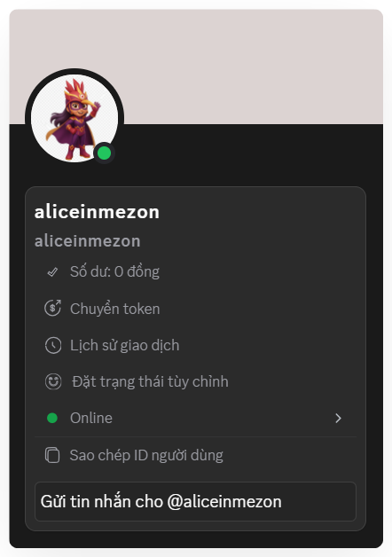This screenshot has height=557, width=392.
Task: Click the checkmark icon beside Số dư
Action: click(52, 272)
